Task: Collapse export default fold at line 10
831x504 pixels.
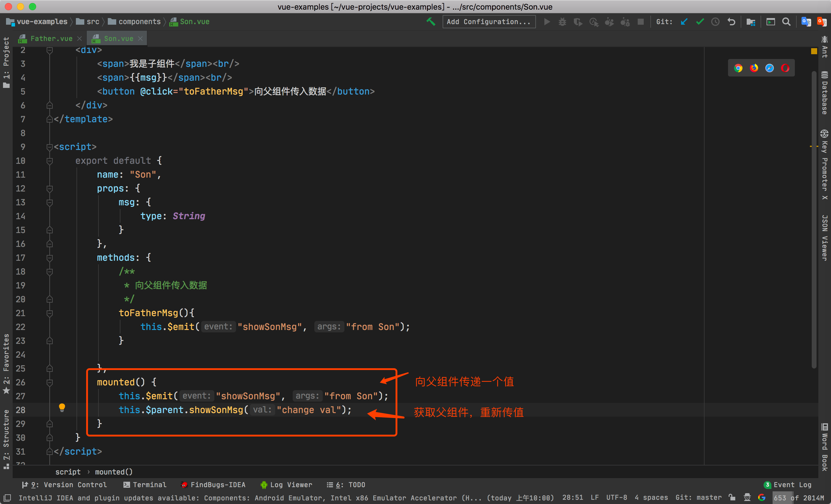Action: point(49,161)
